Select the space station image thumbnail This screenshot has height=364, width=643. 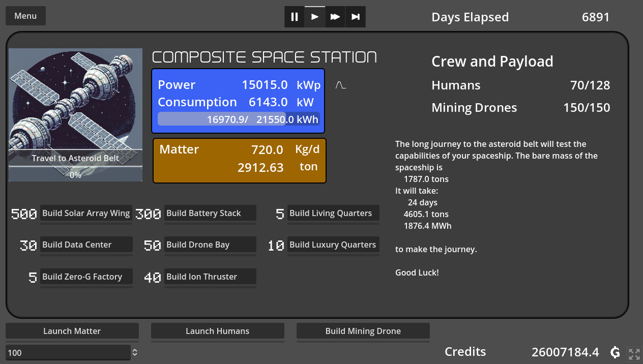(75, 114)
